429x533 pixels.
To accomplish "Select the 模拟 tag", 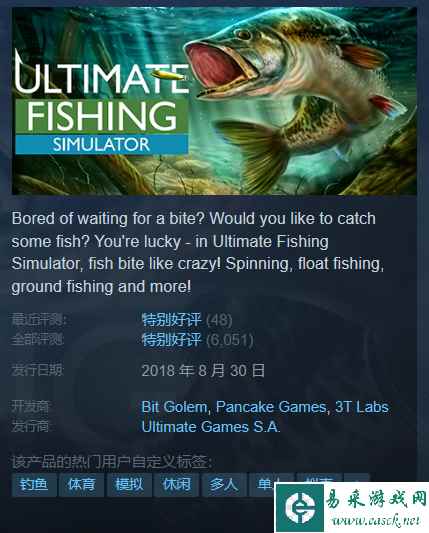I will point(129,485).
